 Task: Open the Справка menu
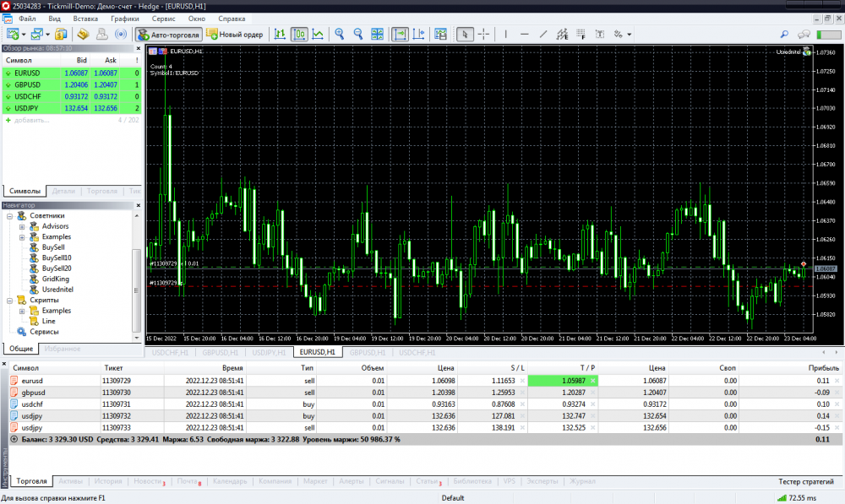coord(232,19)
